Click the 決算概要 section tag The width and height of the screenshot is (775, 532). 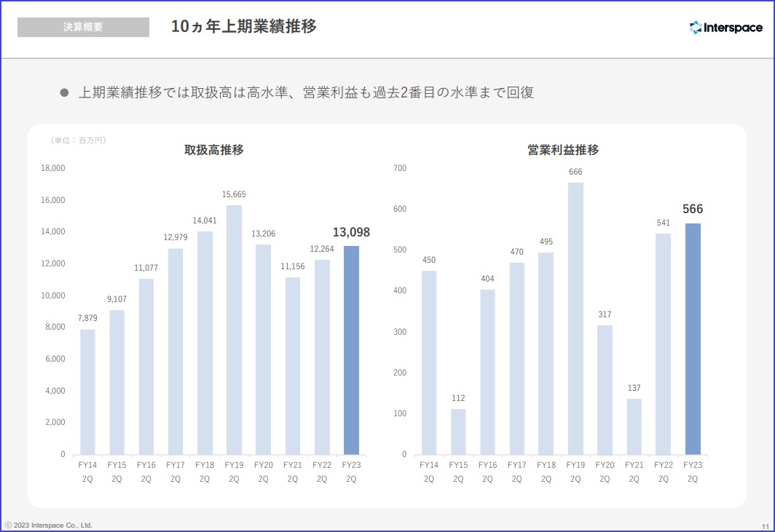point(83,27)
